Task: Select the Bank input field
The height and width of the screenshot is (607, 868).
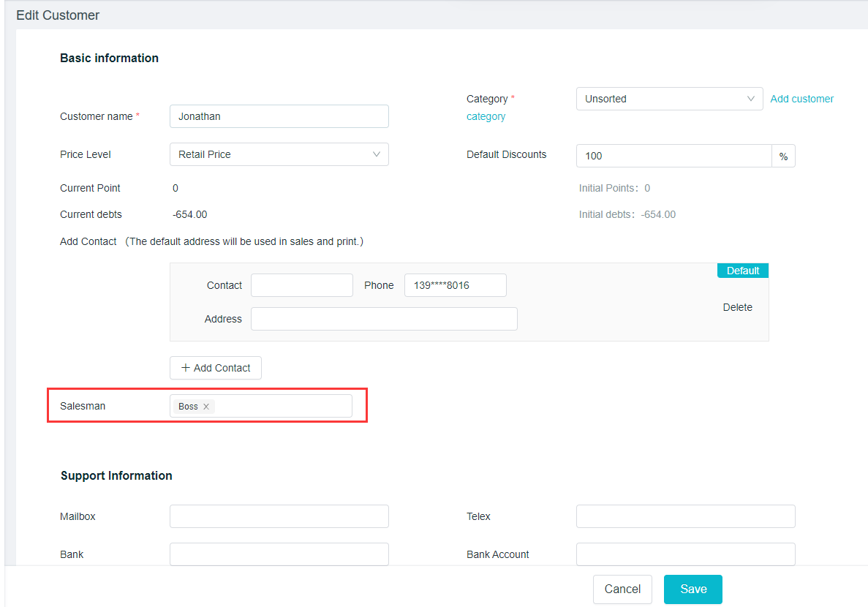Action: (x=279, y=554)
